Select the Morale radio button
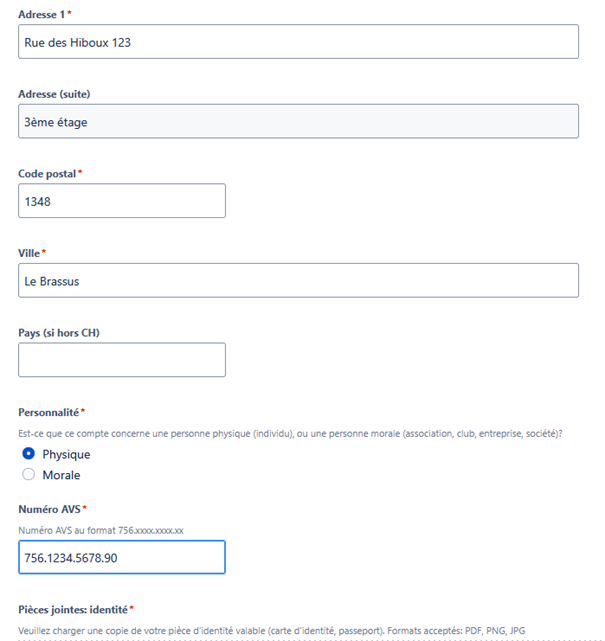Viewport: 605px width, 641px height. pyautogui.click(x=29, y=475)
